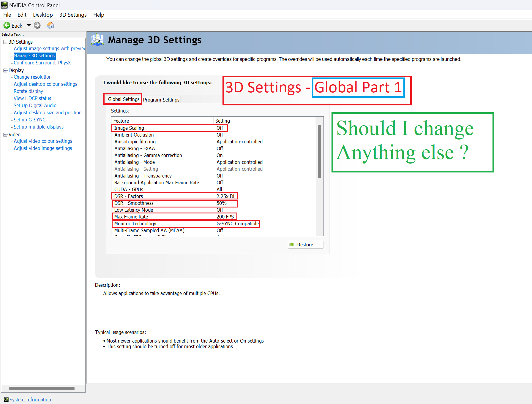Image resolution: width=532 pixels, height=404 pixels.
Task: Open Adjust video image settings
Action: pos(43,148)
